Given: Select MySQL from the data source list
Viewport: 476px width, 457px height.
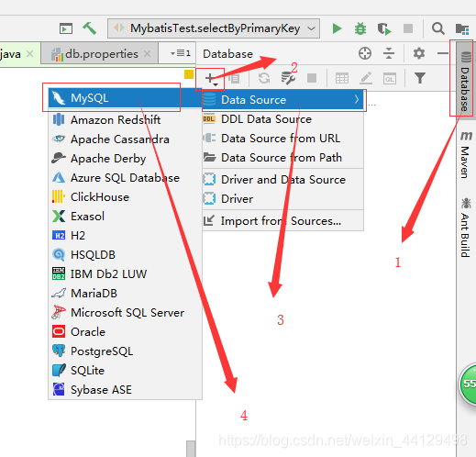Looking at the screenshot, I should pyautogui.click(x=125, y=98).
